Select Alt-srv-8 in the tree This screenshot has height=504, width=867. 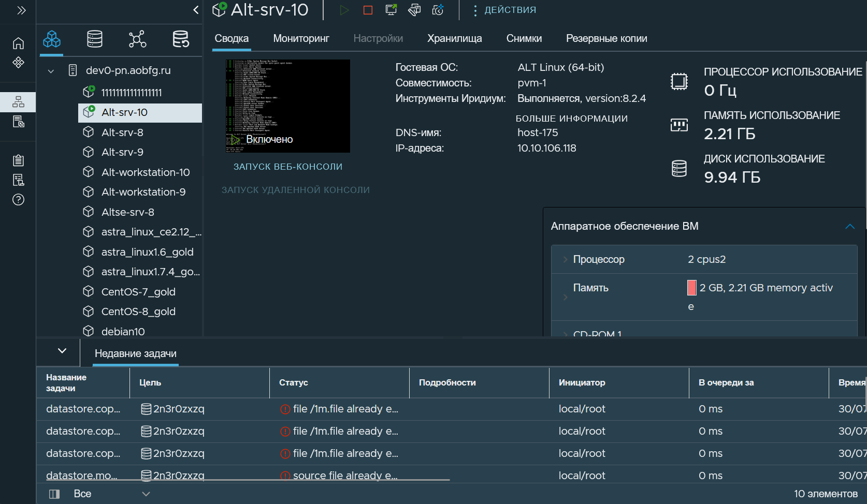pos(122,132)
